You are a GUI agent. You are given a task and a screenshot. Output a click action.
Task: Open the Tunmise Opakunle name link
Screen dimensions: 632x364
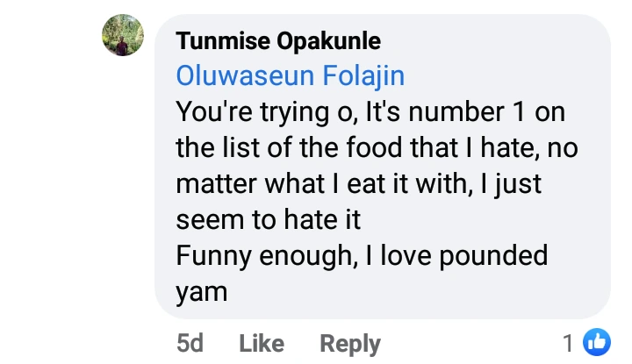[278, 41]
